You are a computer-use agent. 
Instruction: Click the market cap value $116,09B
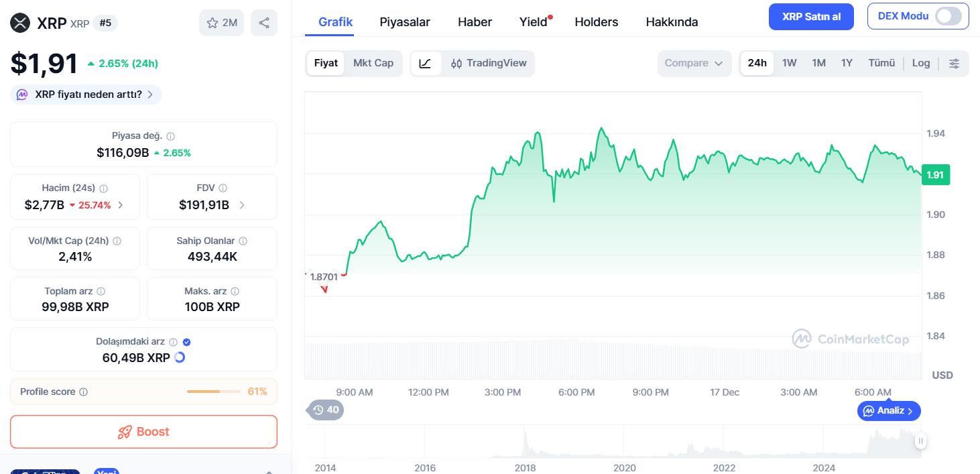pyautogui.click(x=123, y=153)
